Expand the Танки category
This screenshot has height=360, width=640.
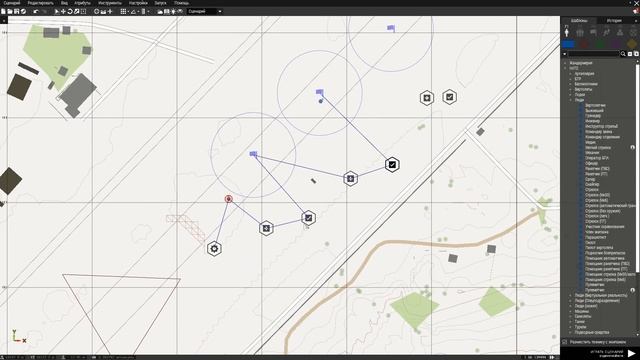571,322
